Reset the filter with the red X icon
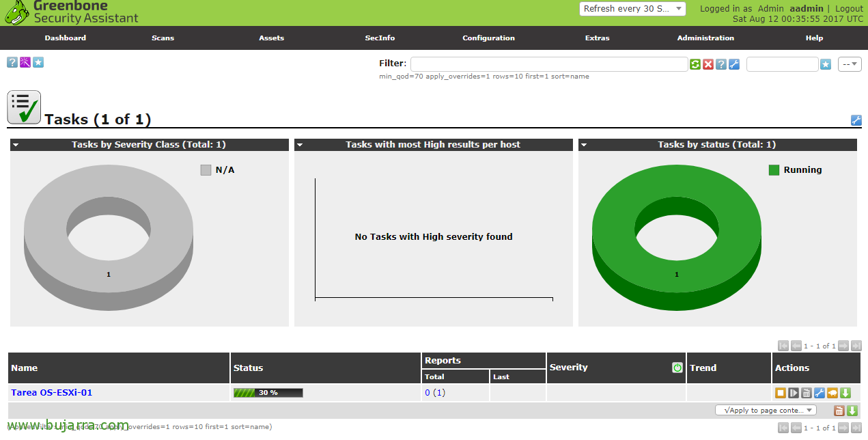 coord(708,64)
